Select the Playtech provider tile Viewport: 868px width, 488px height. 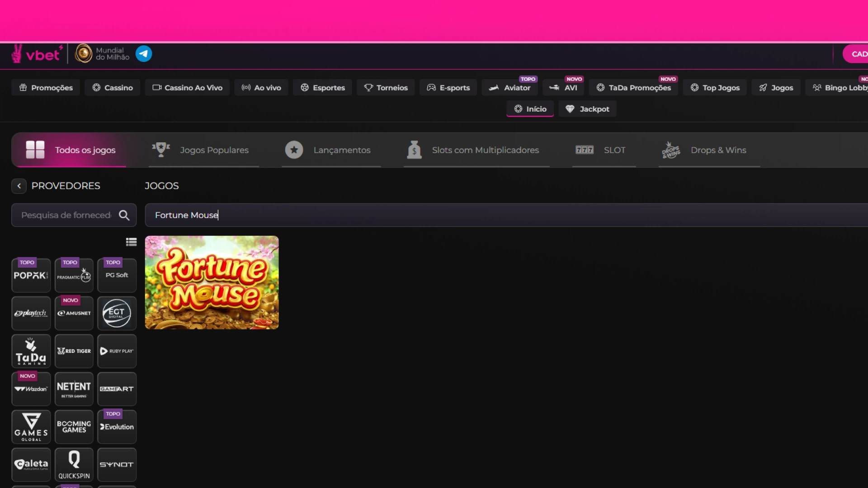pos(31,313)
